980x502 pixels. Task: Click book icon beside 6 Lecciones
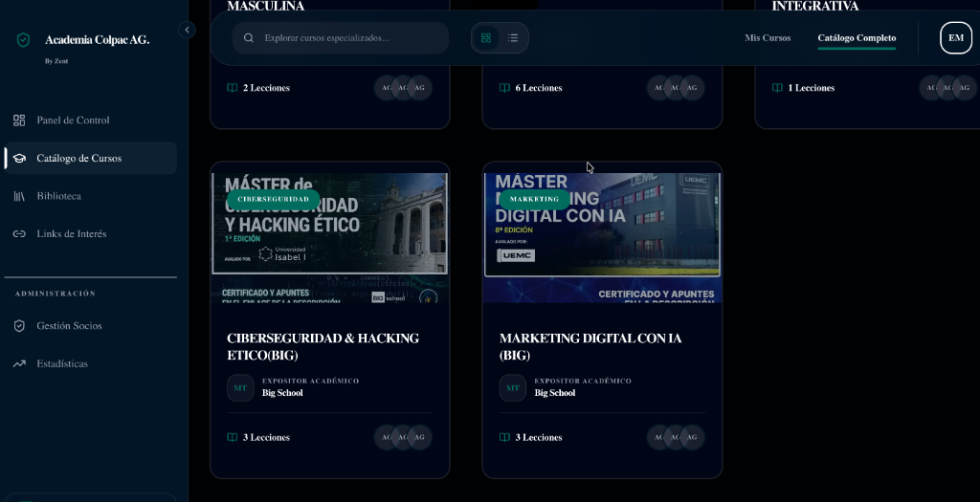[504, 88]
